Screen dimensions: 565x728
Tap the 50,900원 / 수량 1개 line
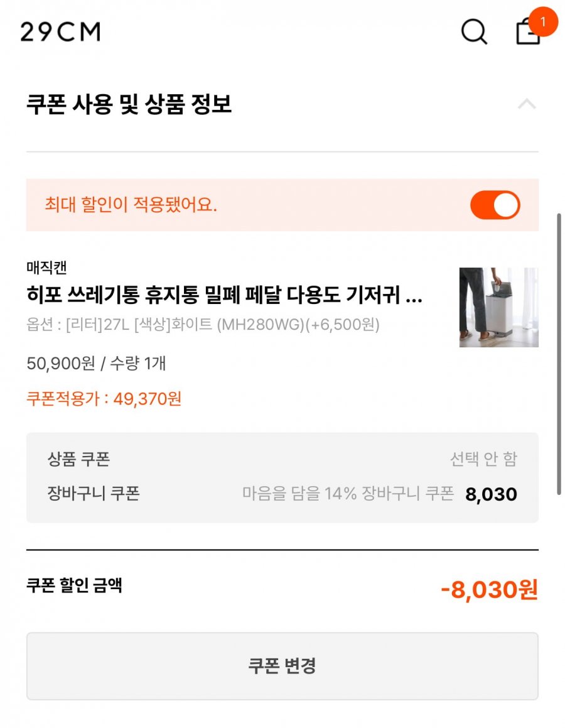96,363
